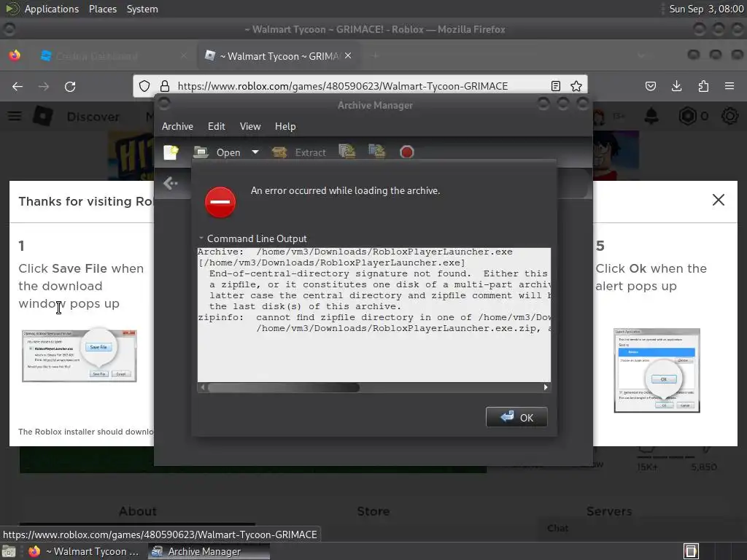Open the Robux balance icon

coord(687,116)
